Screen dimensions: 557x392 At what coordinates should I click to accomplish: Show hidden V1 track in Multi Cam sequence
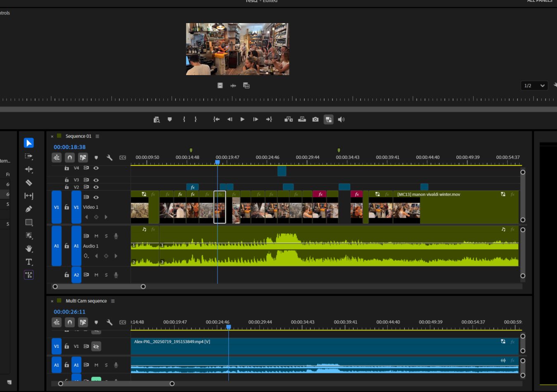click(96, 347)
